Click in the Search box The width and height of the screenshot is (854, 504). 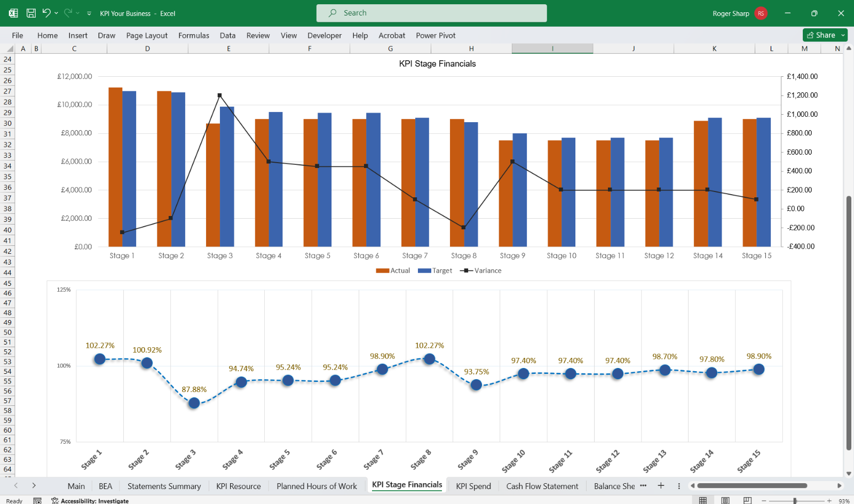click(x=431, y=13)
